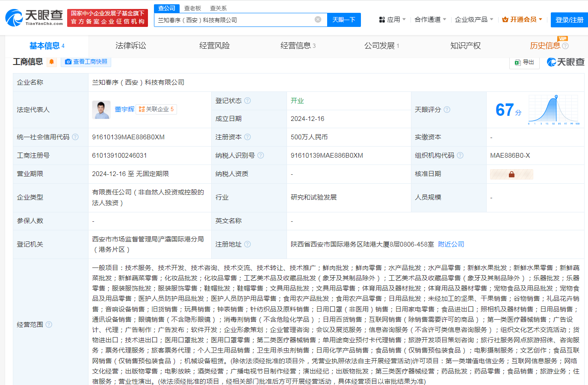Switch to 查关系 search tab

click(219, 8)
